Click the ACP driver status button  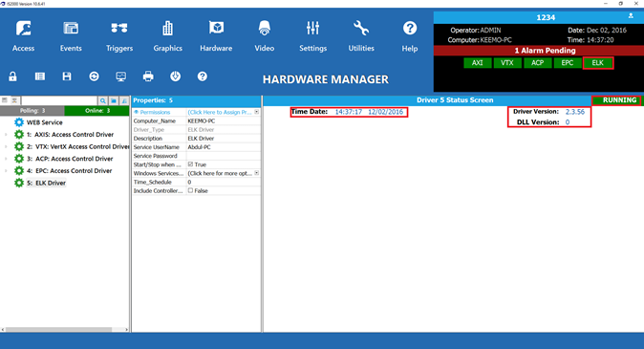(537, 63)
